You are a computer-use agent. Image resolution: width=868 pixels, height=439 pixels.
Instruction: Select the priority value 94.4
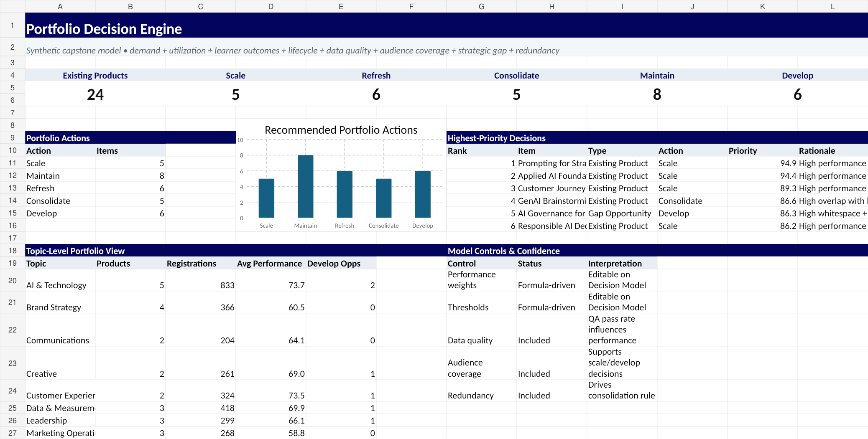pyautogui.click(x=763, y=176)
